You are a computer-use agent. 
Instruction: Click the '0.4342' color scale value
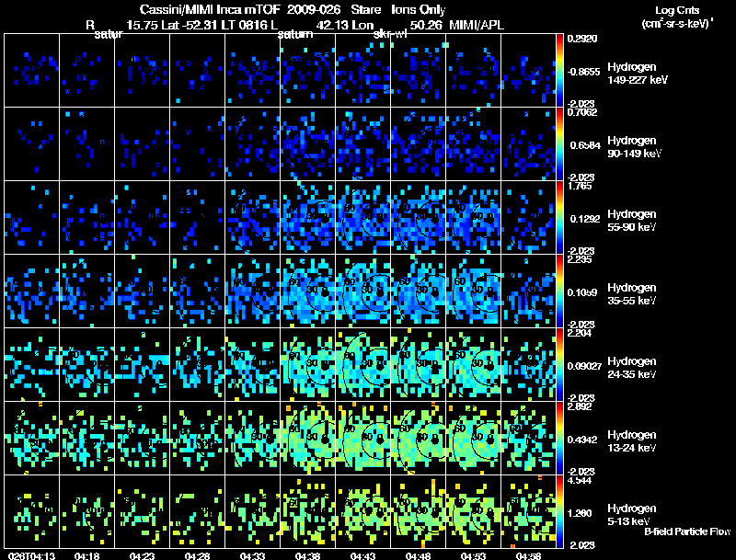click(582, 440)
